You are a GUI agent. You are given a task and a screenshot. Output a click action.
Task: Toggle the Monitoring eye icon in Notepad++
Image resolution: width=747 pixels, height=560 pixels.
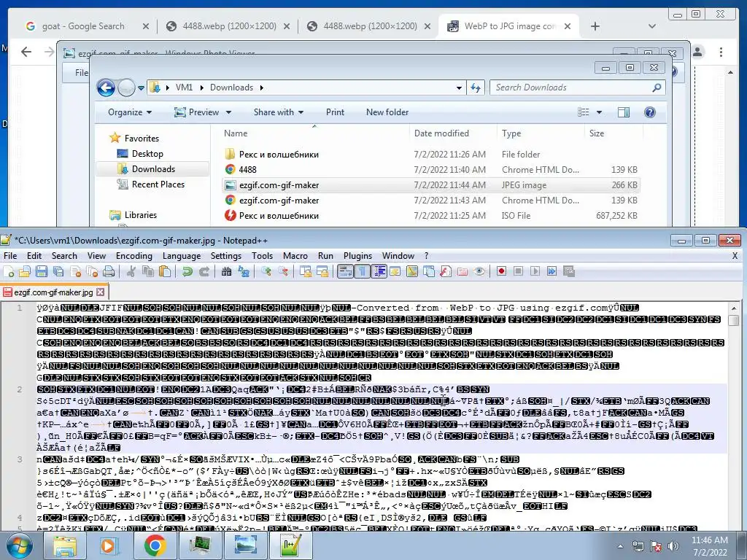(479, 271)
